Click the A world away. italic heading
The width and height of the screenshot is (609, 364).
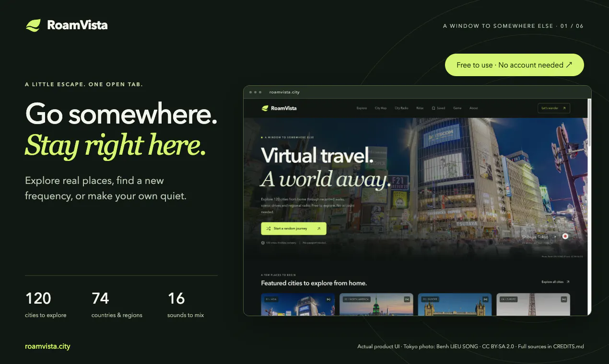pyautogui.click(x=326, y=179)
